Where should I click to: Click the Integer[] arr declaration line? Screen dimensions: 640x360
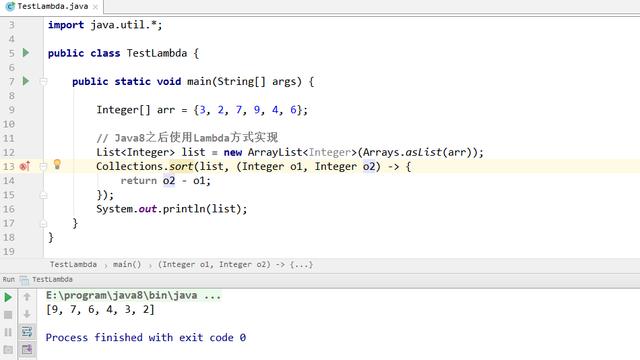click(x=202, y=110)
